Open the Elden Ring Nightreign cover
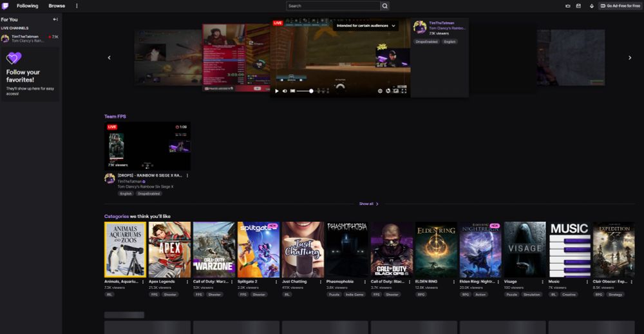 click(x=480, y=250)
